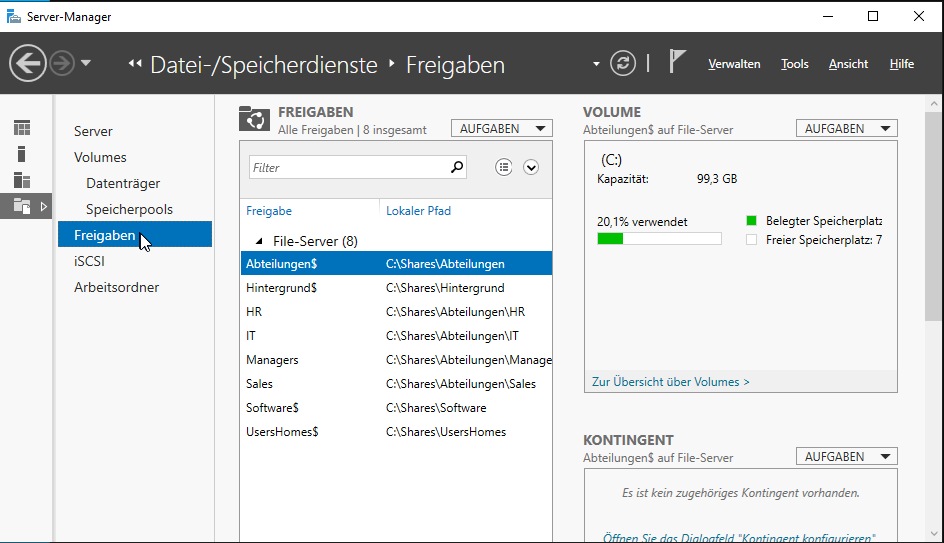Select Volumes in navigation pane
944x543 pixels.
click(x=100, y=157)
